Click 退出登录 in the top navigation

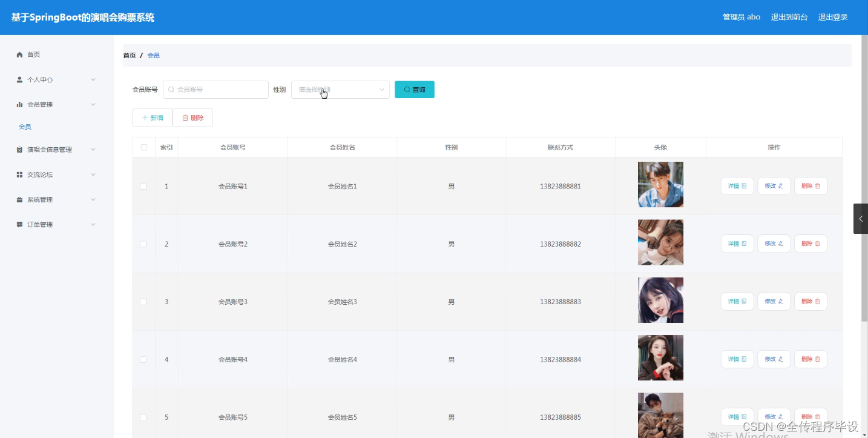click(x=833, y=16)
